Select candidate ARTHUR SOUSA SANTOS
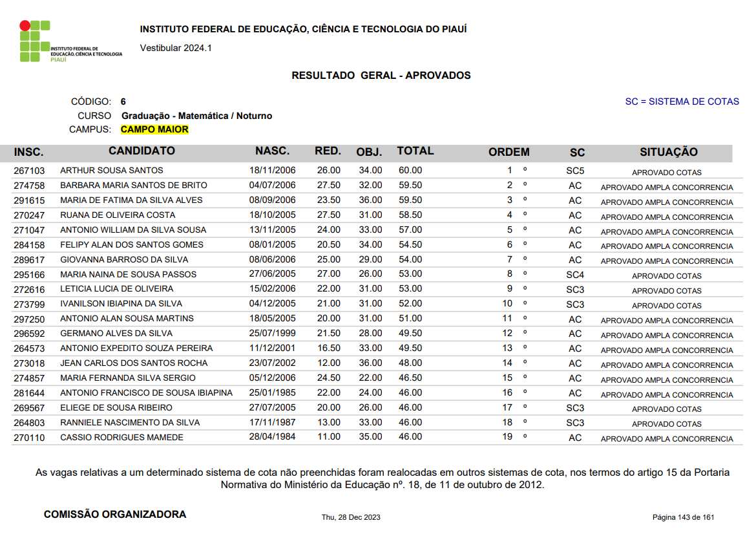The height and width of the screenshot is (534, 756). [111, 171]
